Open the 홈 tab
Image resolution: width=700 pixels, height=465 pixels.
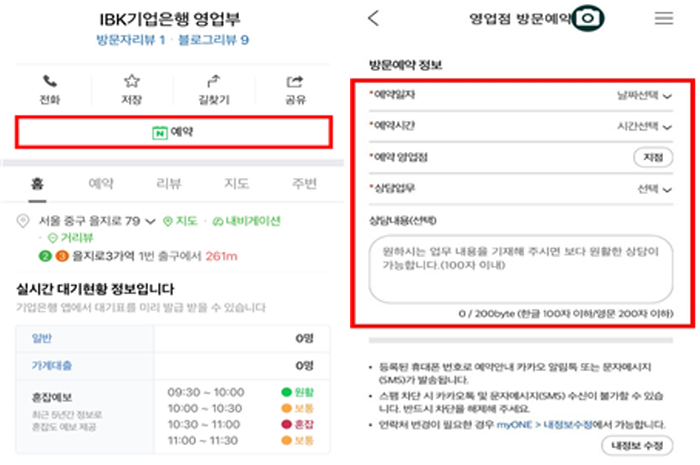tap(38, 183)
